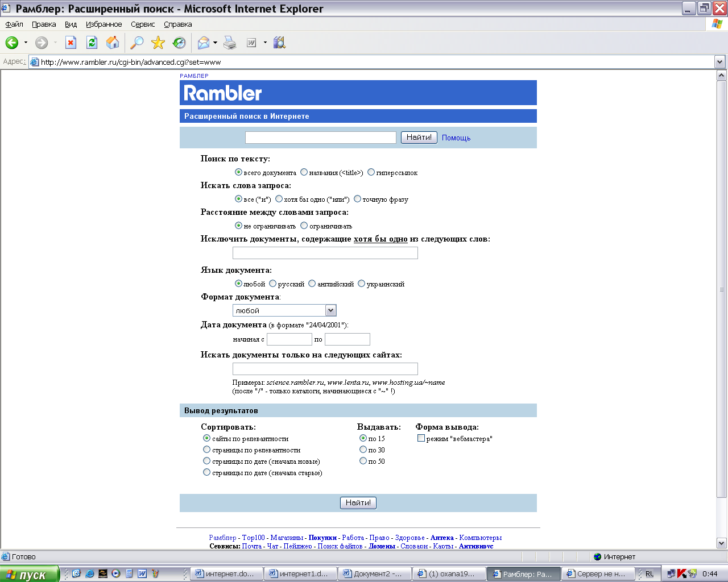
Task: Open Сервис menu
Action: (143, 24)
